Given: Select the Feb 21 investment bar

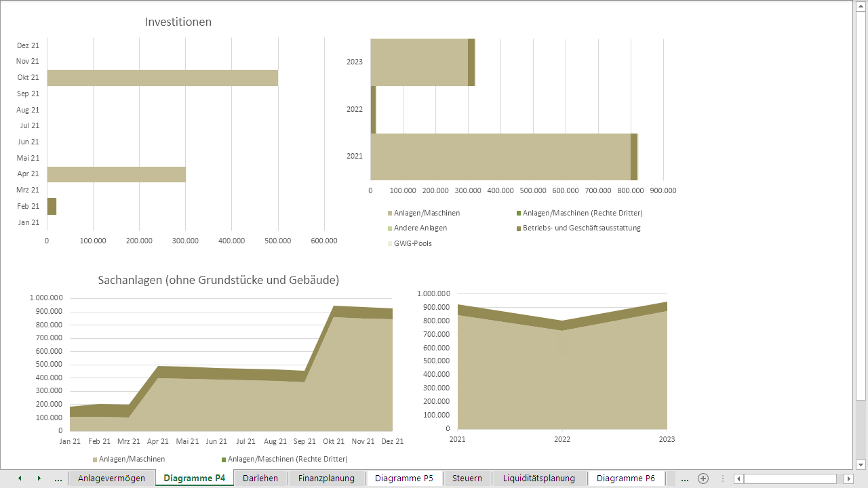Looking at the screenshot, I should [x=52, y=206].
